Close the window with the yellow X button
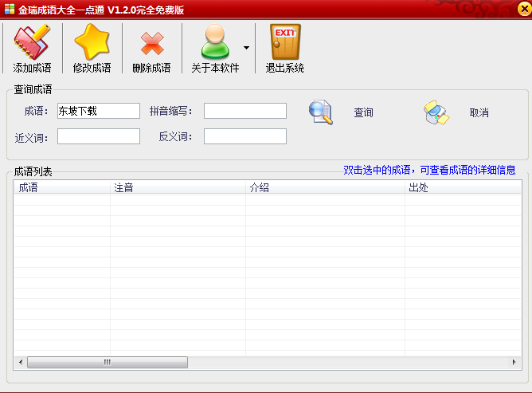The image size is (532, 393). 525,10
